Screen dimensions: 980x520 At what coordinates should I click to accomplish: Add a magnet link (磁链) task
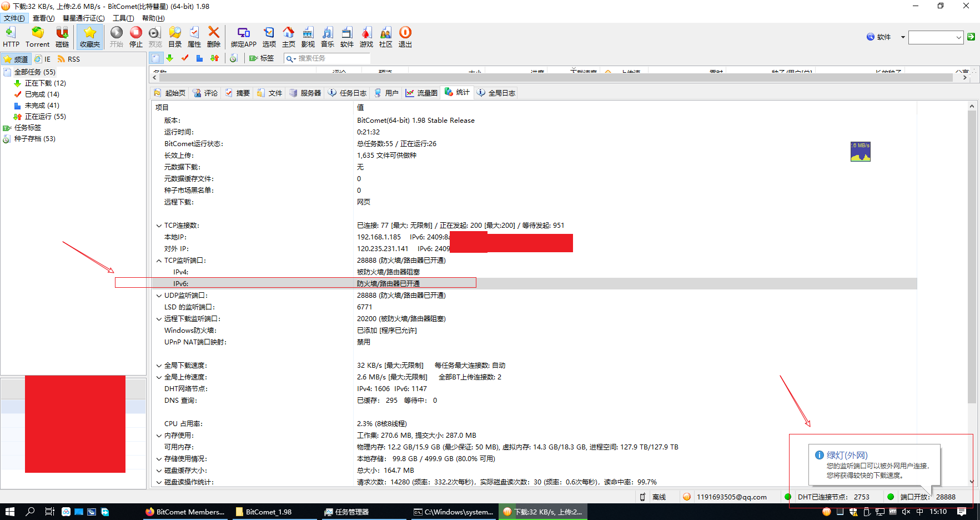pyautogui.click(x=62, y=37)
